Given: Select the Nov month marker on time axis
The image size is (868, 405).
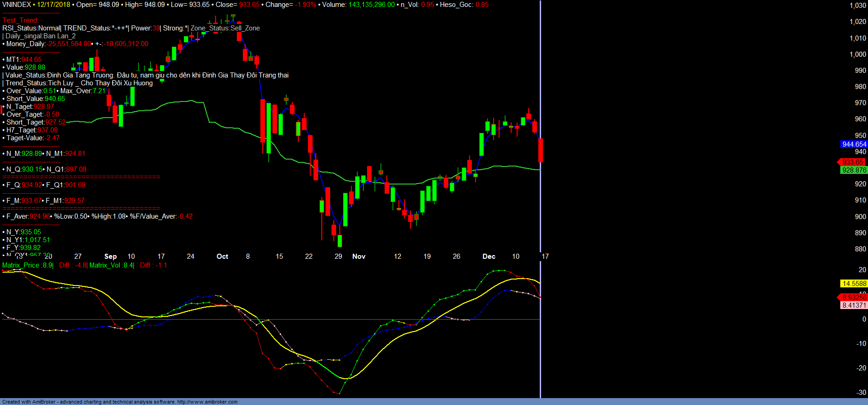Looking at the screenshot, I should 359,256.
